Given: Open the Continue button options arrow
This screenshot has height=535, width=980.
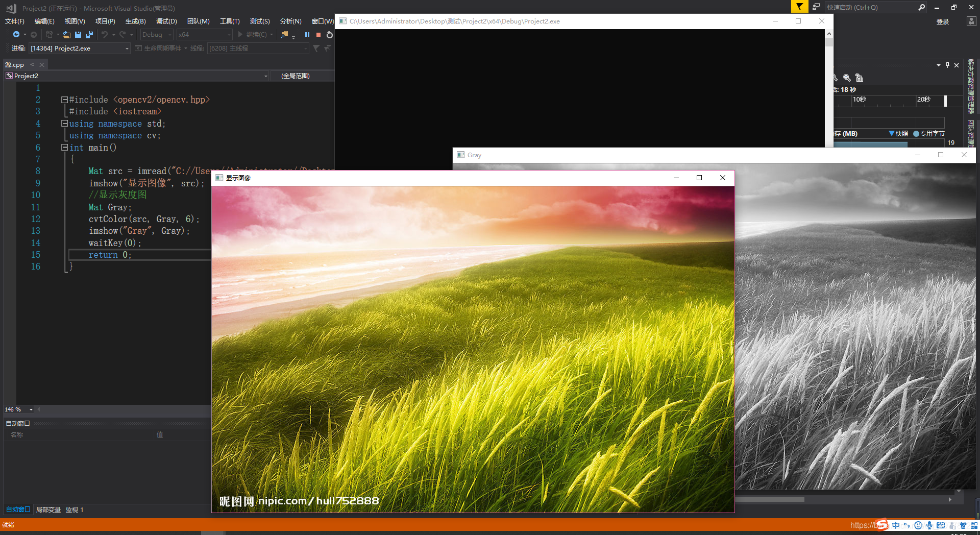Looking at the screenshot, I should tap(272, 34).
